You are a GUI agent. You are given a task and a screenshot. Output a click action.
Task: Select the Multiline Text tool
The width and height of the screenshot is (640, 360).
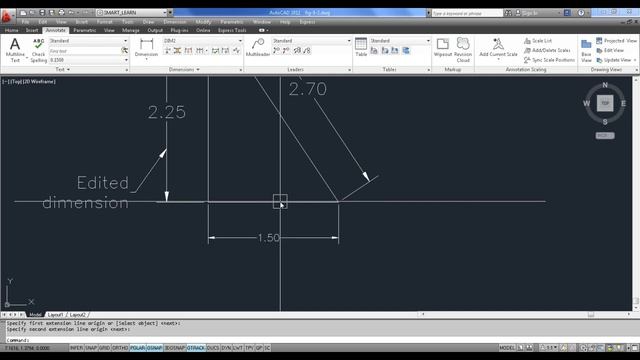[x=15, y=50]
